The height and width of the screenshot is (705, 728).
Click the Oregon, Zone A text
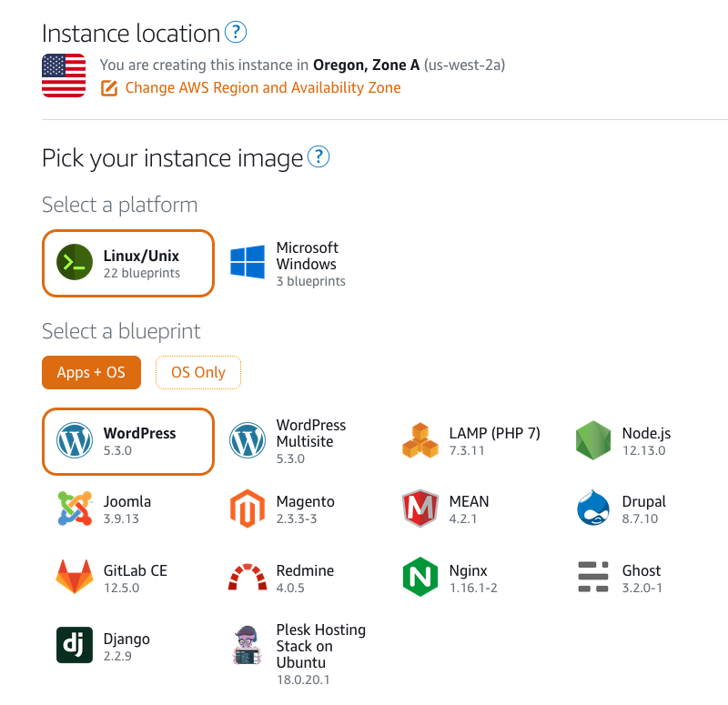click(367, 65)
